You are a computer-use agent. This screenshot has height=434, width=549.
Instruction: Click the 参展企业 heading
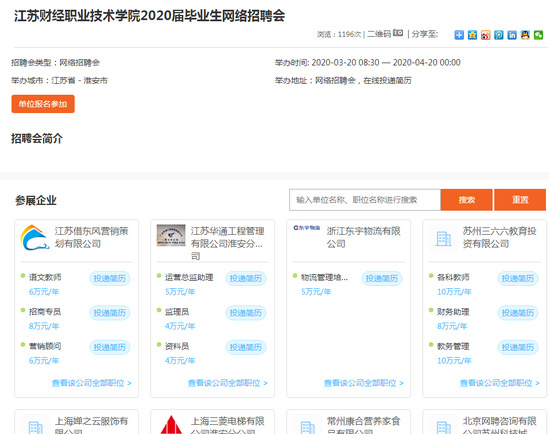pyautogui.click(x=36, y=201)
